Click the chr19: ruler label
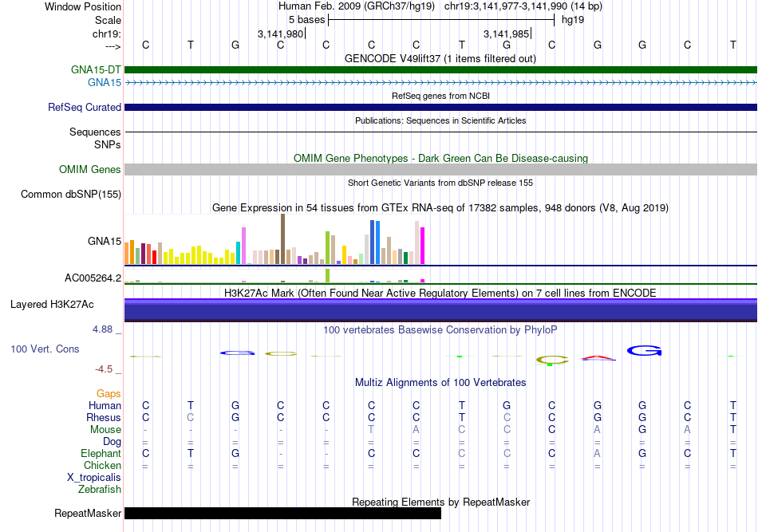Viewport: 758px width, 532px height. point(107,33)
